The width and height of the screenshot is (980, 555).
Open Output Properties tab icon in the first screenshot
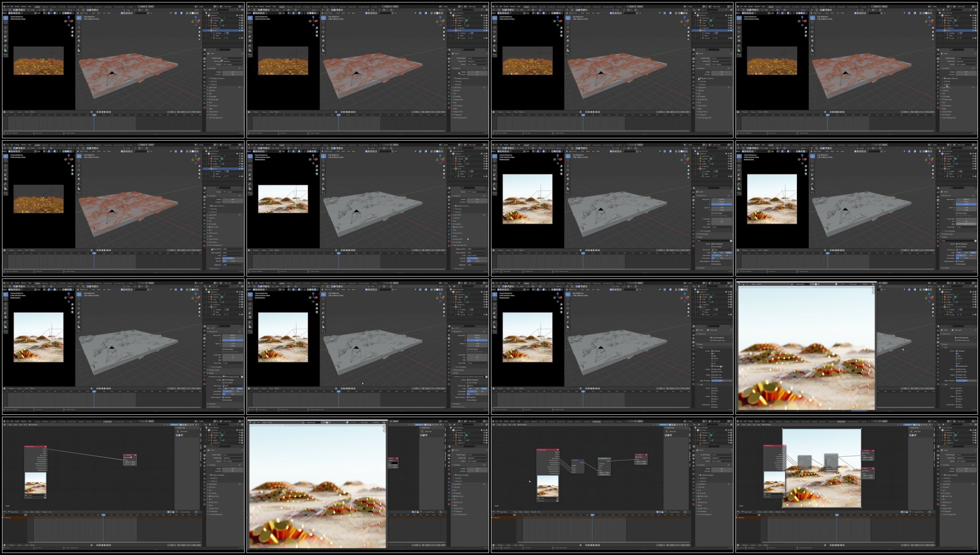point(204,62)
